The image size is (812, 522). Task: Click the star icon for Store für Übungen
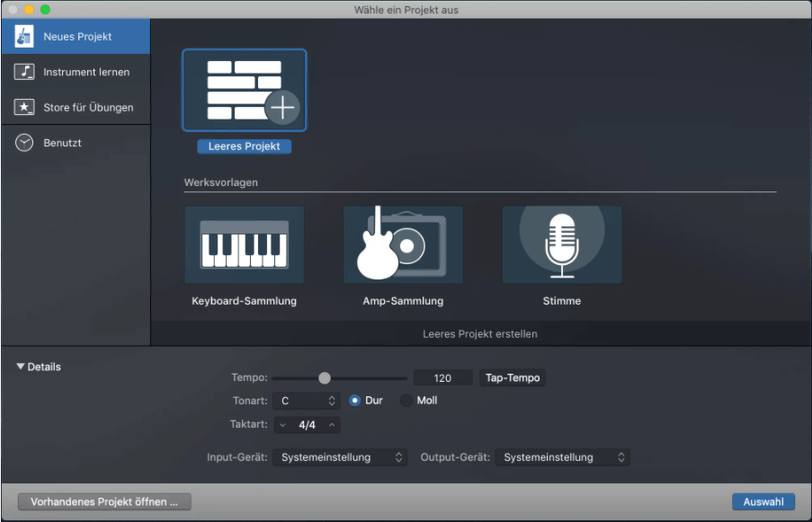coord(24,107)
